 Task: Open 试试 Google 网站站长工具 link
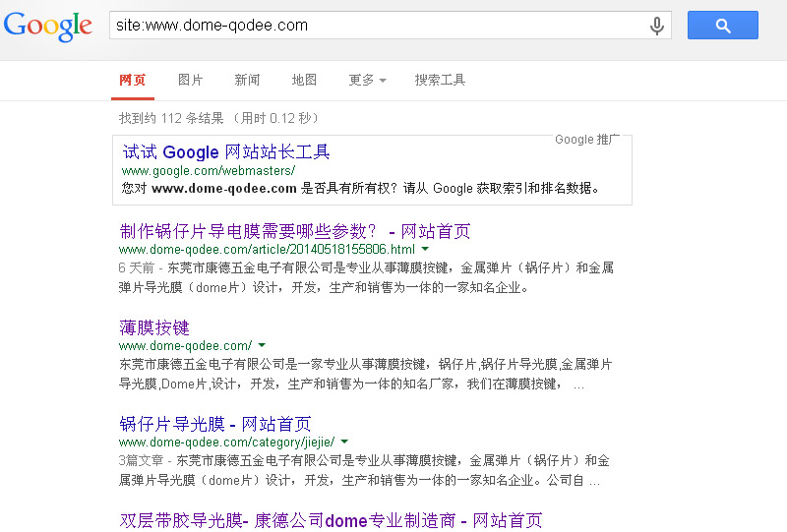coord(226,152)
